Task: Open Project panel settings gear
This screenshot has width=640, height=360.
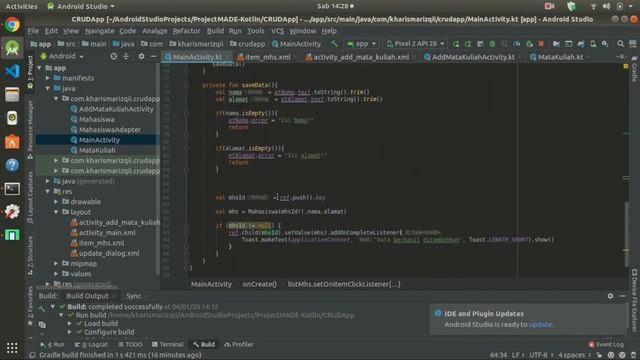Action: pos(141,56)
